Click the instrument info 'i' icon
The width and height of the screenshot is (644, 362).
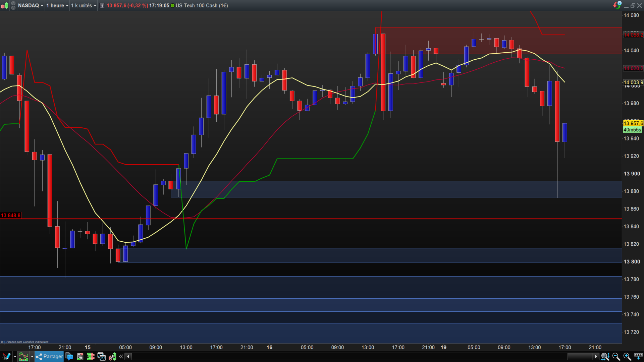click(x=102, y=6)
